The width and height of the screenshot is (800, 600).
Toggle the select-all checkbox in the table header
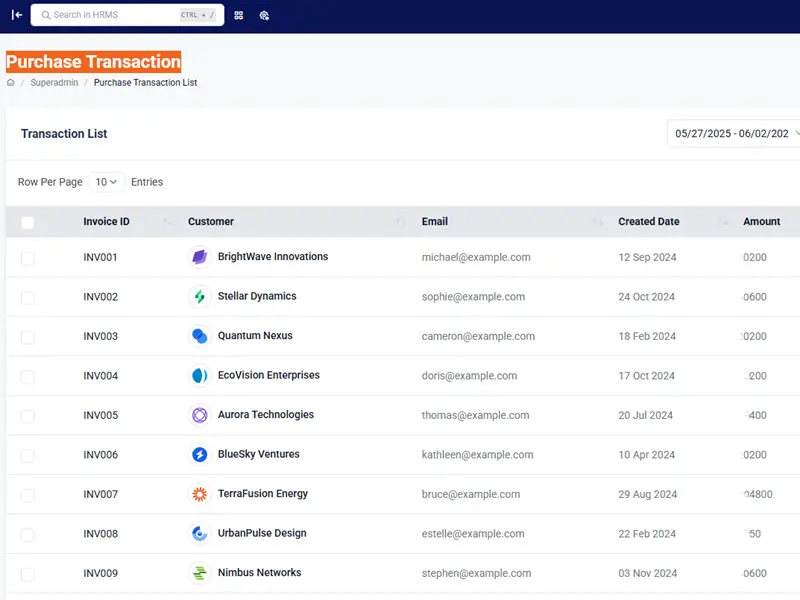[27, 222]
